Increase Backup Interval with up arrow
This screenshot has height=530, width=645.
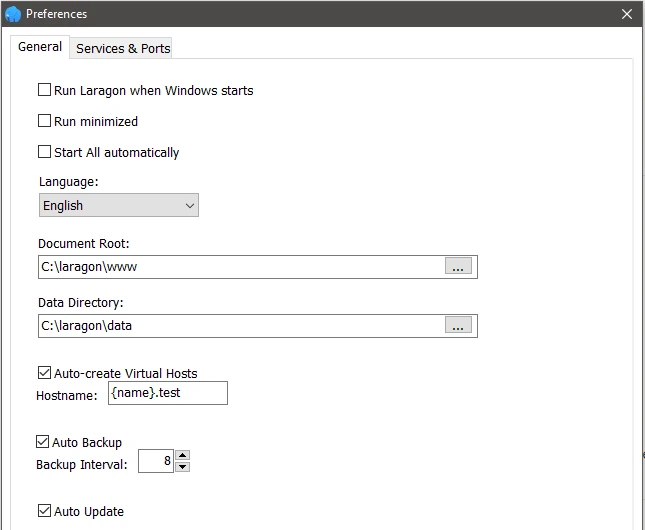point(183,455)
